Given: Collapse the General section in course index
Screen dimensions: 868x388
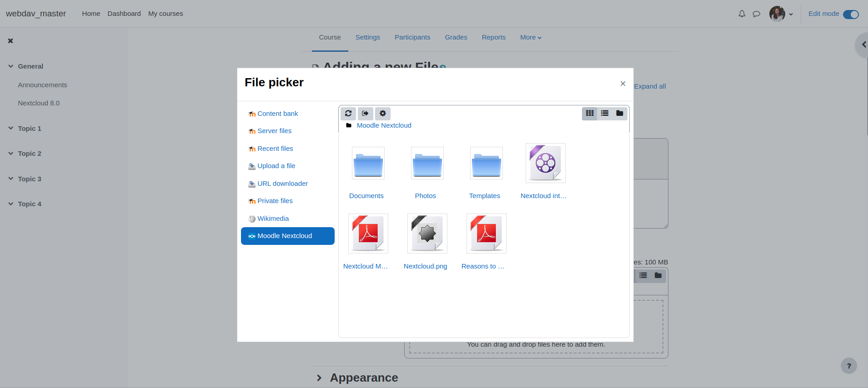Looking at the screenshot, I should tap(11, 66).
